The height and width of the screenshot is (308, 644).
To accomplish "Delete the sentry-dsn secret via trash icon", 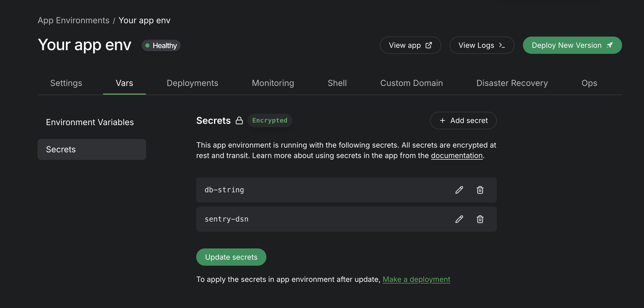I will point(480,219).
